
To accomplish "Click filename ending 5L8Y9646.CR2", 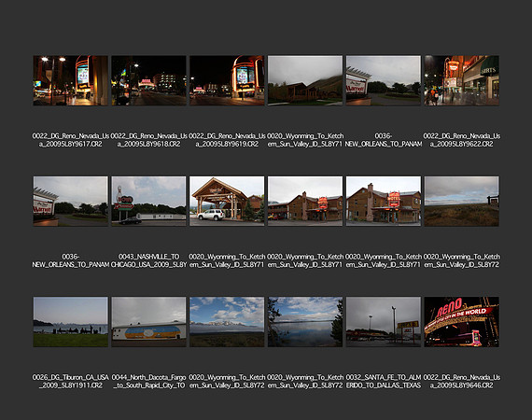I will 461,382.
